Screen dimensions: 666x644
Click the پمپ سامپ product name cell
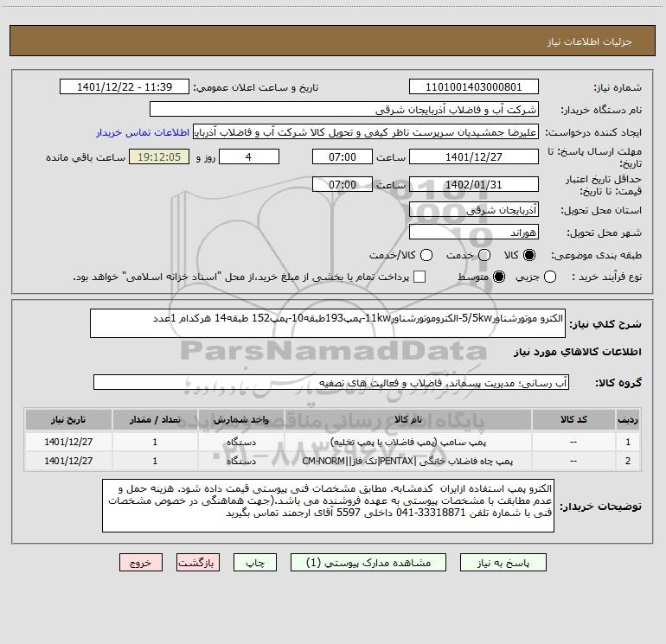(x=407, y=442)
